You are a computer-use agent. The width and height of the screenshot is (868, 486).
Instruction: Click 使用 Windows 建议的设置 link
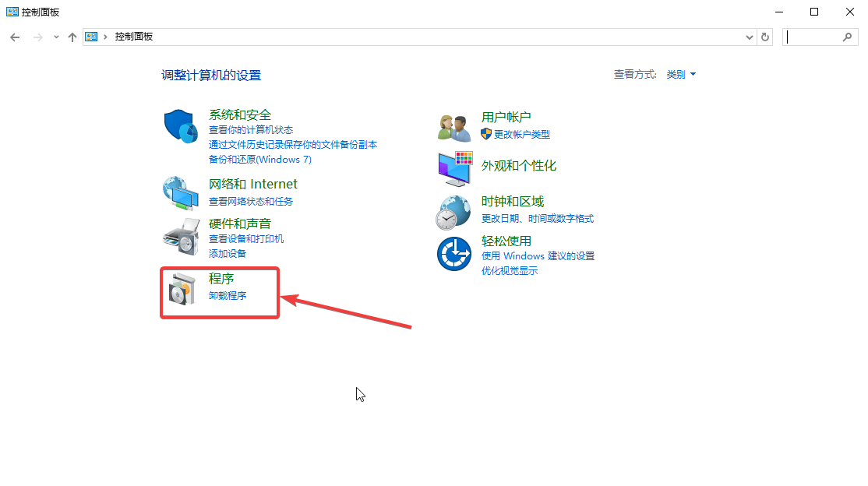pos(538,255)
